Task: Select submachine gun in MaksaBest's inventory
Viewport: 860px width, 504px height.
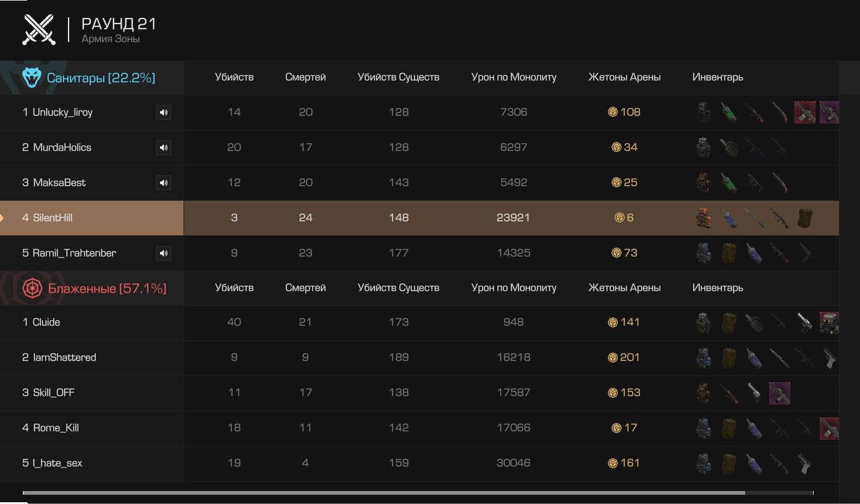Action: click(754, 183)
